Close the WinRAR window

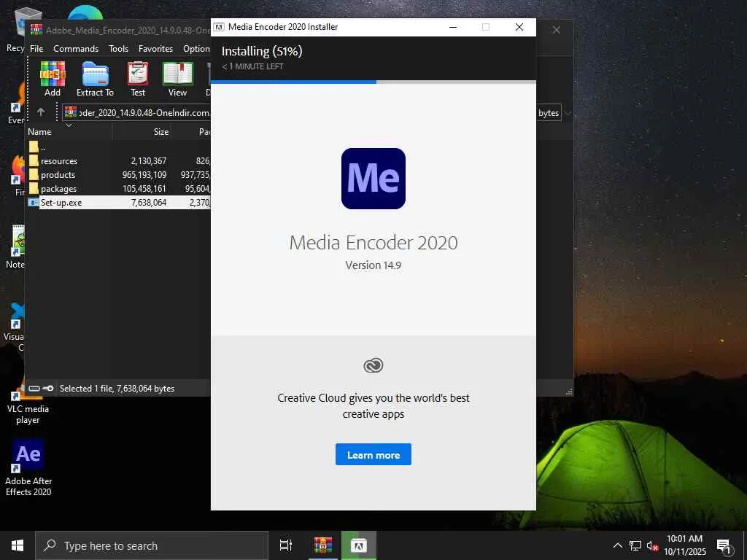[556, 30]
